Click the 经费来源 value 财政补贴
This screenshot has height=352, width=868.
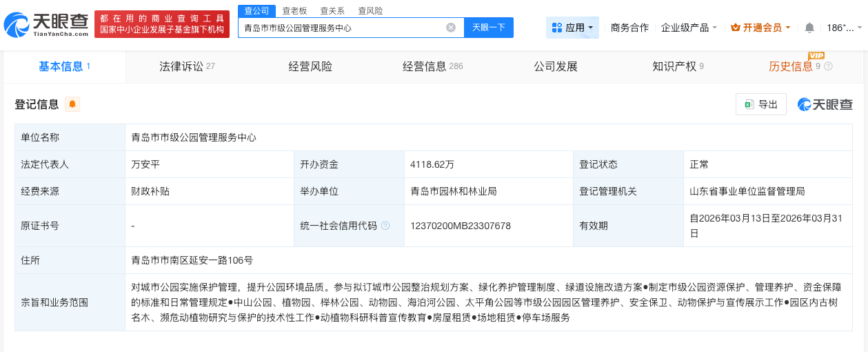(x=150, y=191)
